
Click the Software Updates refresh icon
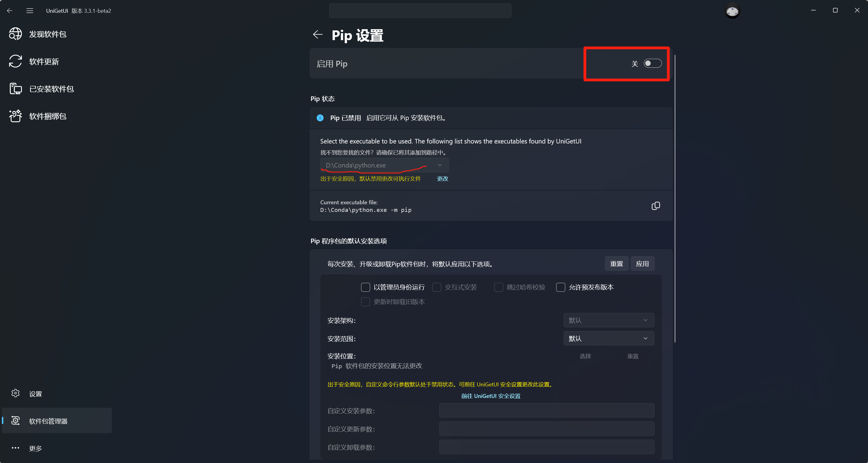(15, 61)
